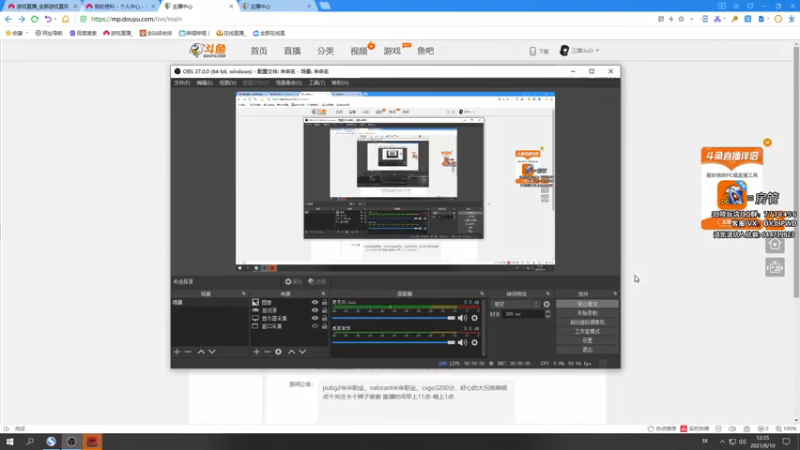The height and width of the screenshot is (450, 800).
Task: Open source properties gear in Sources panel
Action: [278, 352]
